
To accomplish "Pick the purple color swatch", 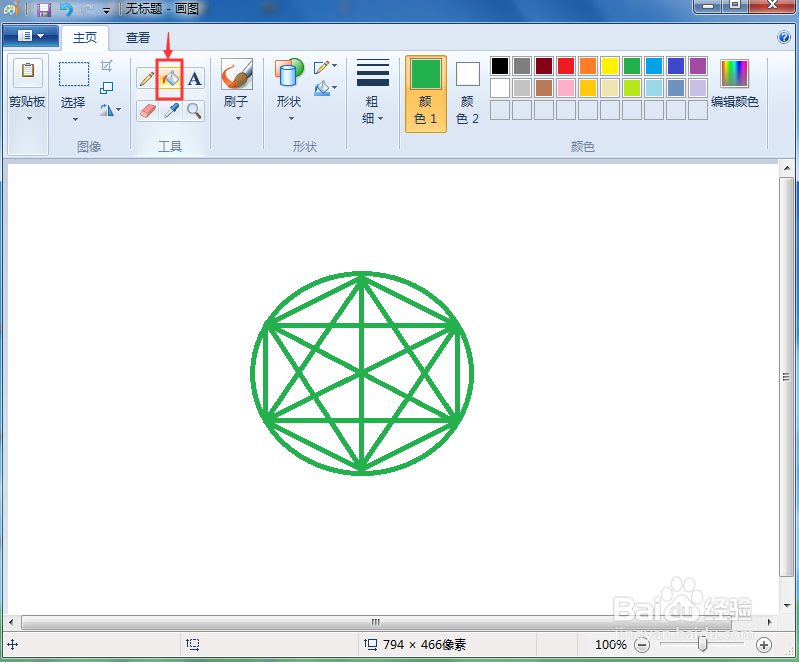I will (698, 66).
